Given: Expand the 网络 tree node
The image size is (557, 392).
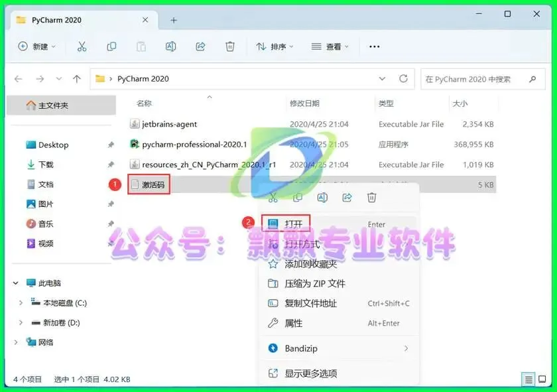Looking at the screenshot, I should (16, 342).
